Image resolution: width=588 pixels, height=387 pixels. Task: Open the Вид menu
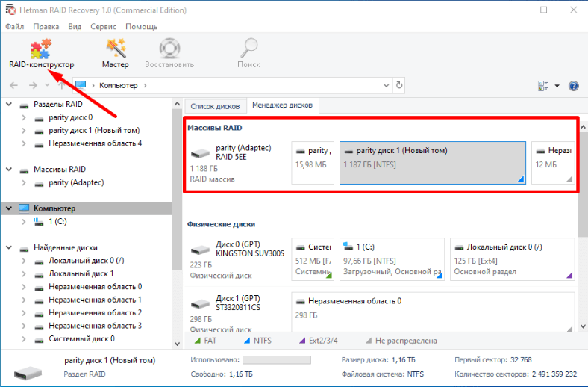coord(75,27)
